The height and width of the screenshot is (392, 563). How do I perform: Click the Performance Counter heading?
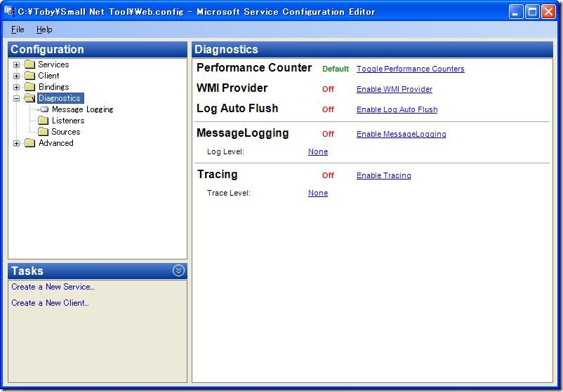[254, 68]
